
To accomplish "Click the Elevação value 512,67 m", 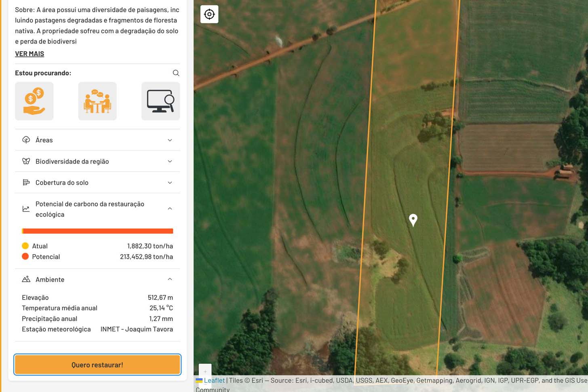I will (160, 297).
